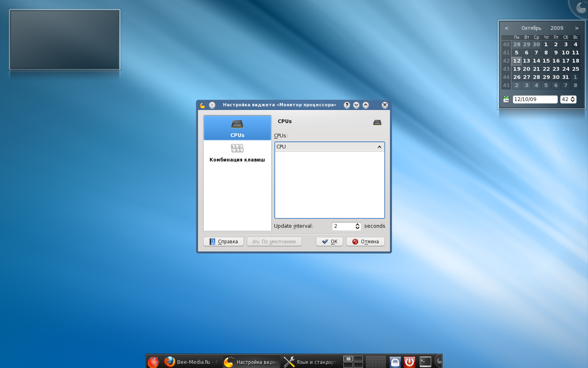Switch to the third virtual desktop in the pager
The height and width of the screenshot is (368, 588).
click(348, 365)
